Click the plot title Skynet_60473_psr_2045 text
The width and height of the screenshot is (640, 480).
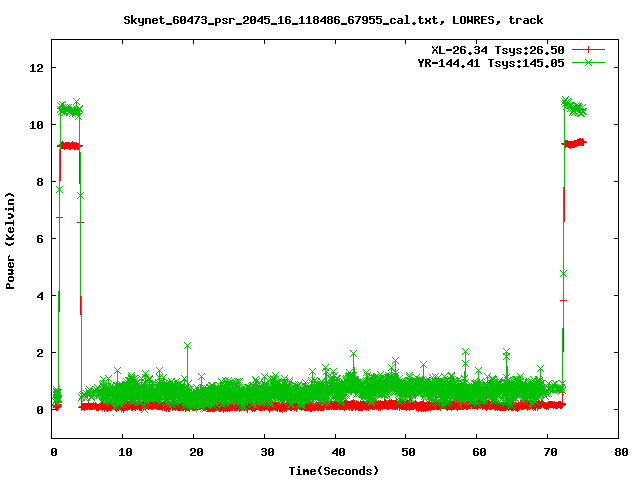(333, 20)
